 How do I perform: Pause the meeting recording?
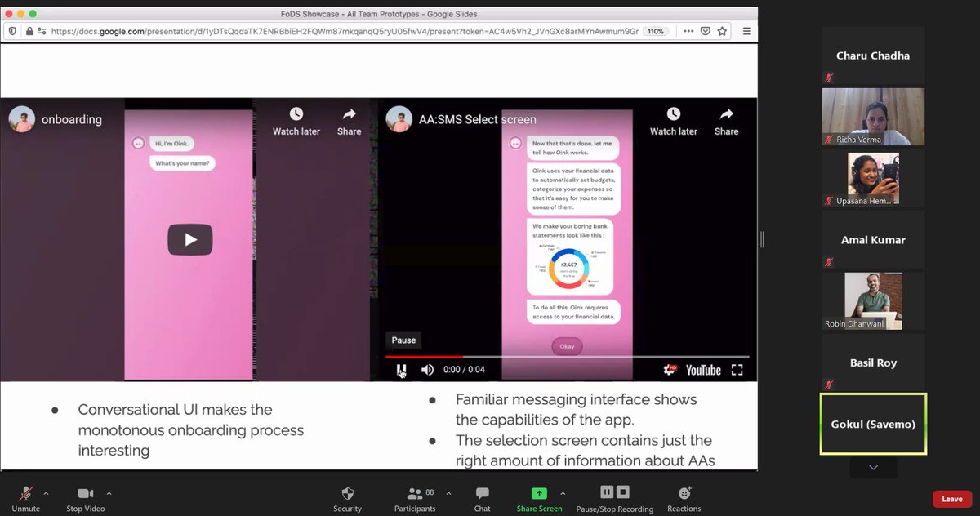[607, 492]
